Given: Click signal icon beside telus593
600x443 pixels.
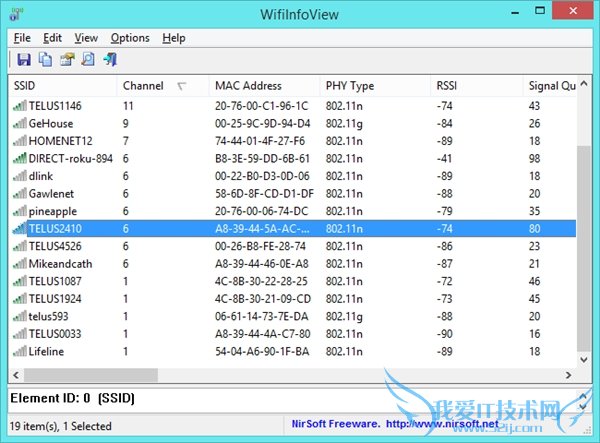Looking at the screenshot, I should click(x=20, y=316).
